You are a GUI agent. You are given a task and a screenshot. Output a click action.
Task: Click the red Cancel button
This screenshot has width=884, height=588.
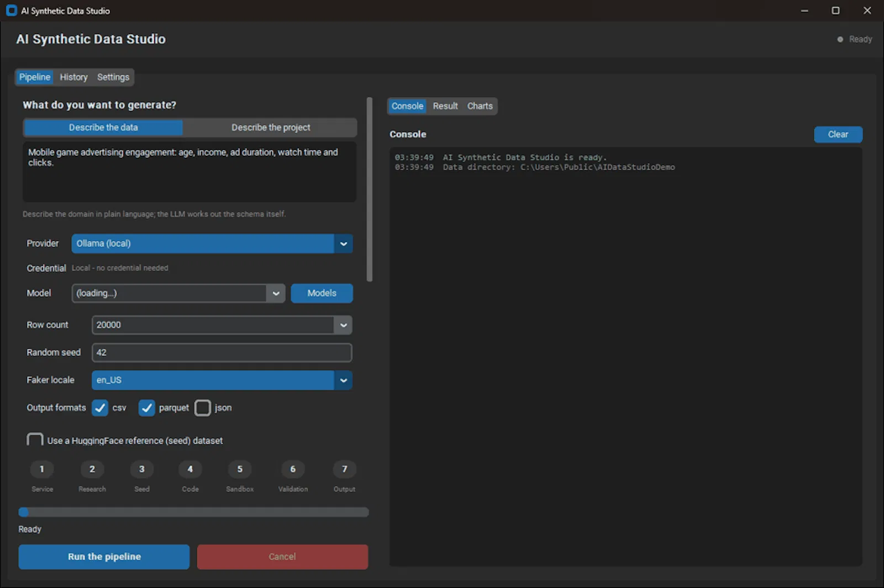(x=282, y=557)
